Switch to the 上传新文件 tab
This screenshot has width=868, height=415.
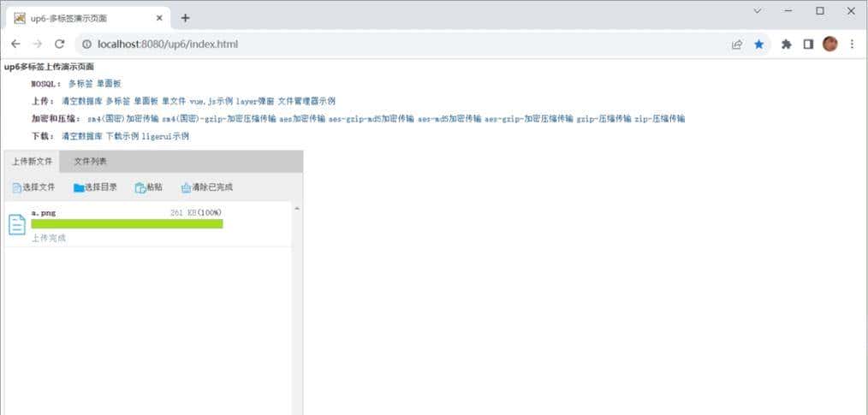pos(33,162)
